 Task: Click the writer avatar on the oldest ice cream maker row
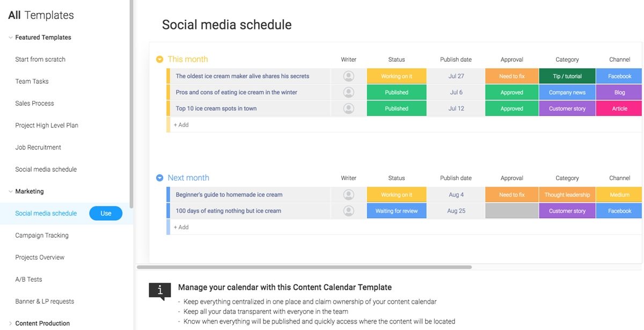pos(348,76)
